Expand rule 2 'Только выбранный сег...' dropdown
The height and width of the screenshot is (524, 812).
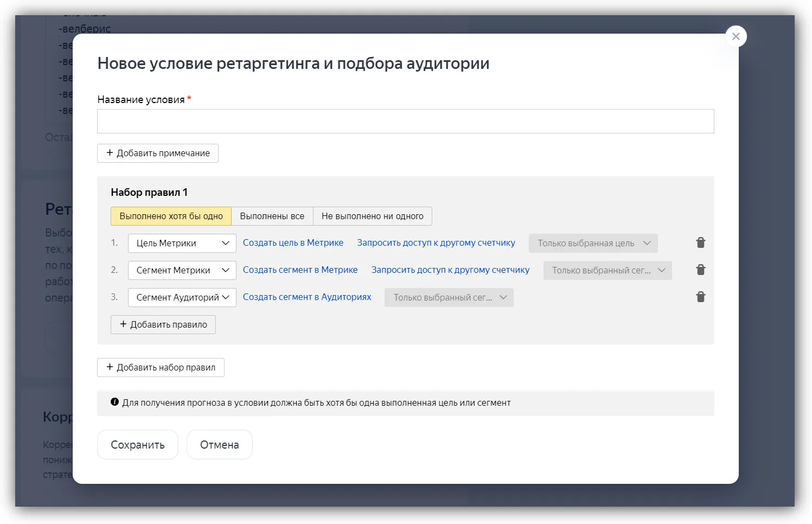pos(608,270)
